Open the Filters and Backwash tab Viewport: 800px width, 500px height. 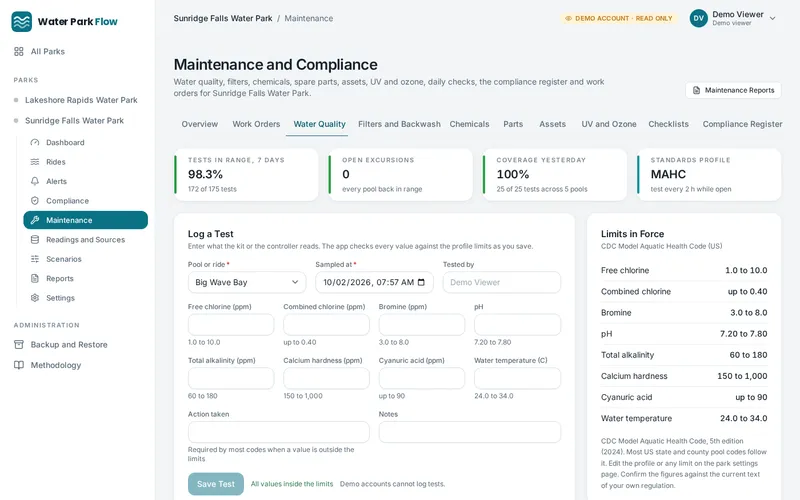click(x=399, y=124)
